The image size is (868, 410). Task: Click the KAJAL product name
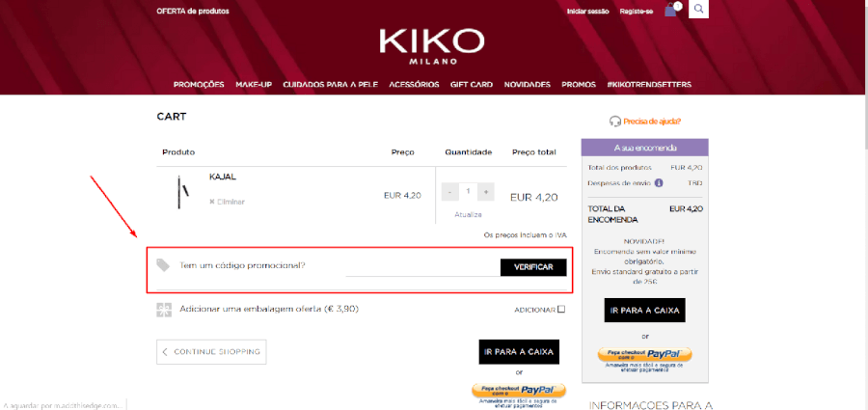click(223, 177)
